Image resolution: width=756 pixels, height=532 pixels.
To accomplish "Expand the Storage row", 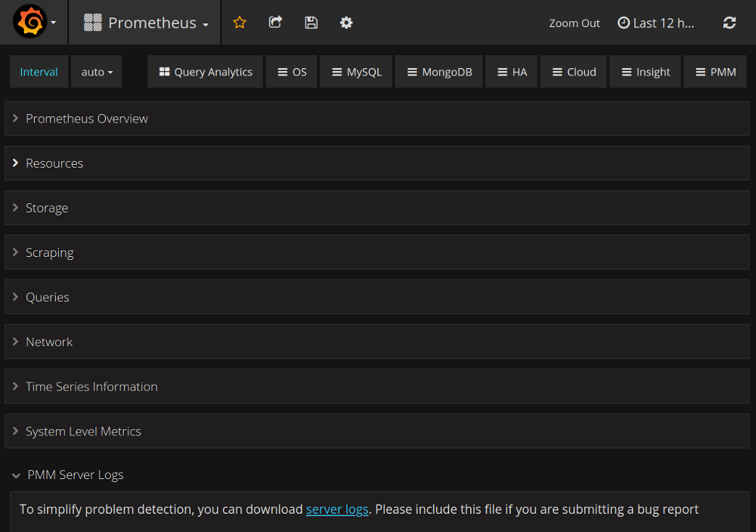I will (46, 208).
